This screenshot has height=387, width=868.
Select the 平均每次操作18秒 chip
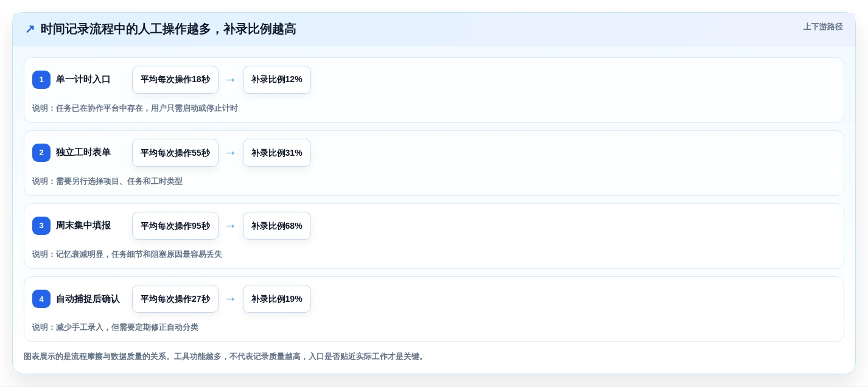[175, 80]
